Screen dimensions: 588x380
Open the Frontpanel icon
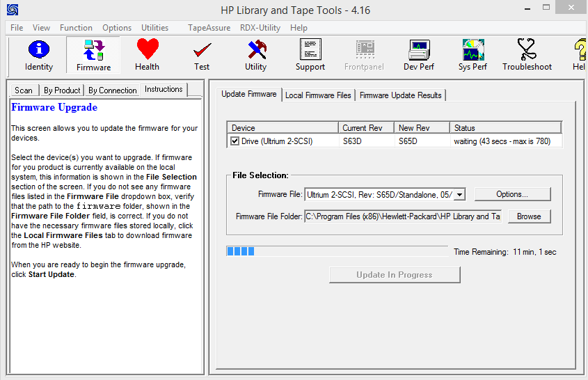click(x=364, y=55)
